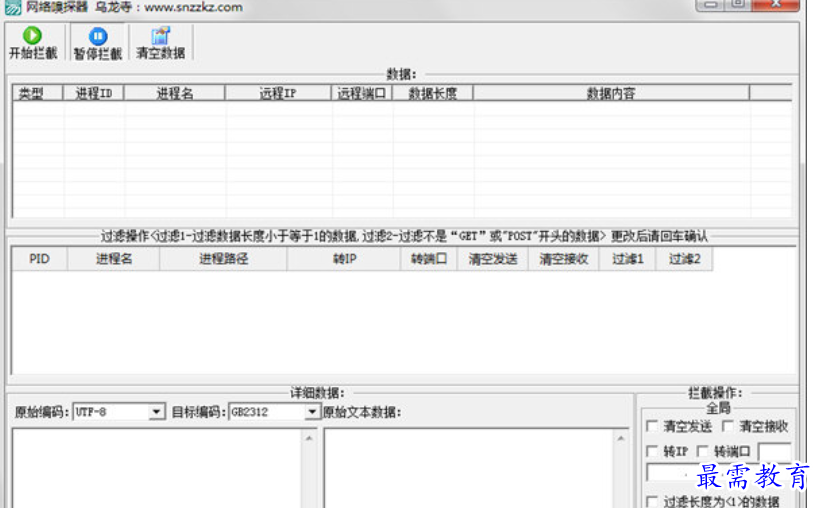Open the 原始编码 UTF-8 dropdown
The height and width of the screenshot is (508, 818).
point(156,412)
